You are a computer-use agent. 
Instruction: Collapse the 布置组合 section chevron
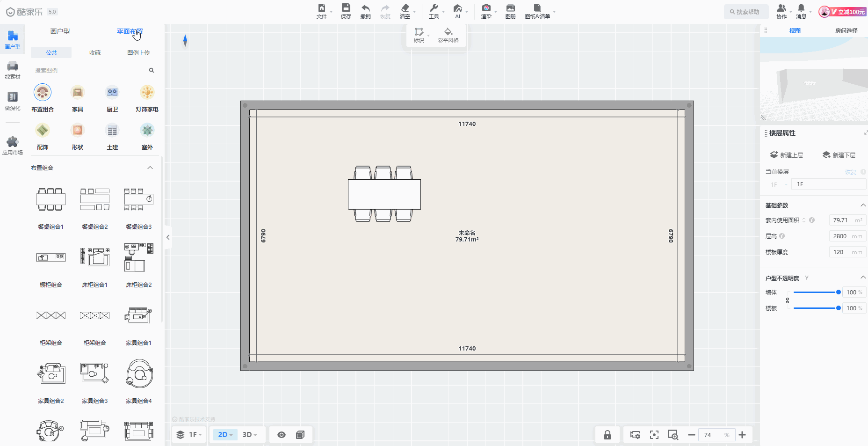point(150,168)
